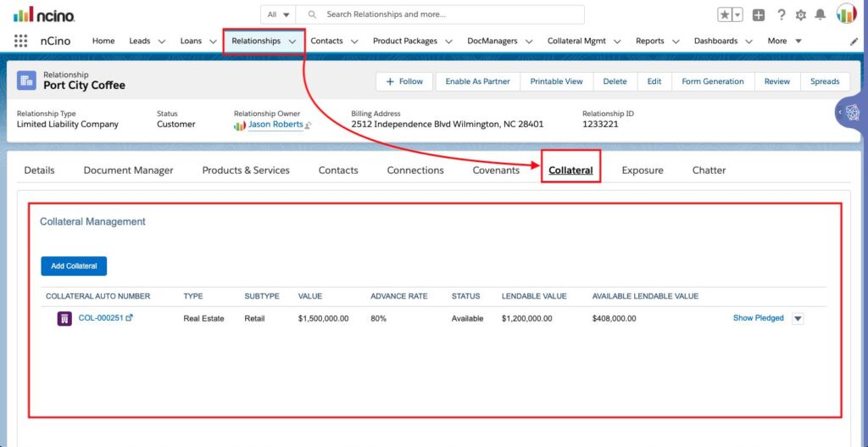Switch to the Products & Services tab
Screen dimensions: 868x447
pyautogui.click(x=246, y=170)
